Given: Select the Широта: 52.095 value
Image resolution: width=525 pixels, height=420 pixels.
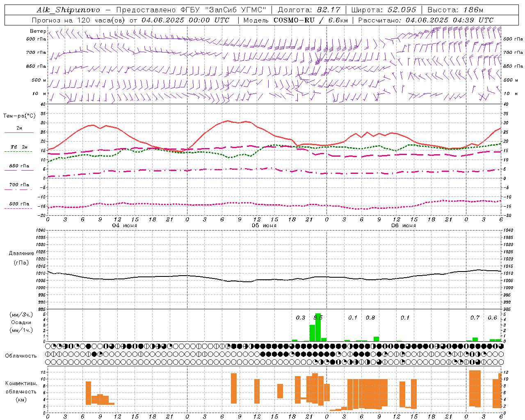Looking at the screenshot, I should coord(384,10).
